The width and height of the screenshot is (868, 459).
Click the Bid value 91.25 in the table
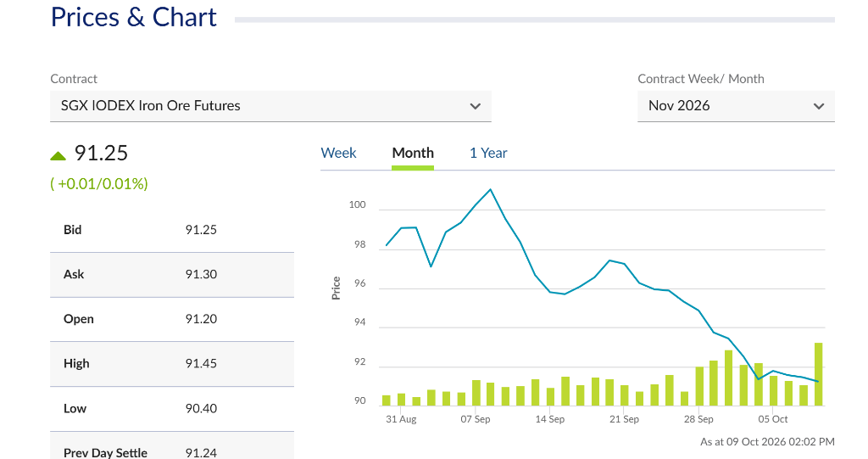click(x=201, y=229)
